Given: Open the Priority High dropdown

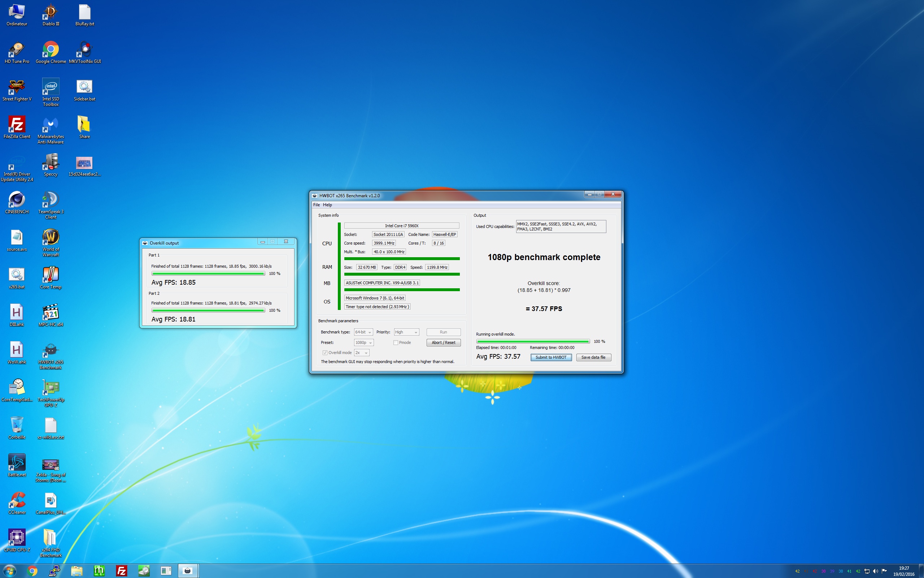Looking at the screenshot, I should (406, 332).
